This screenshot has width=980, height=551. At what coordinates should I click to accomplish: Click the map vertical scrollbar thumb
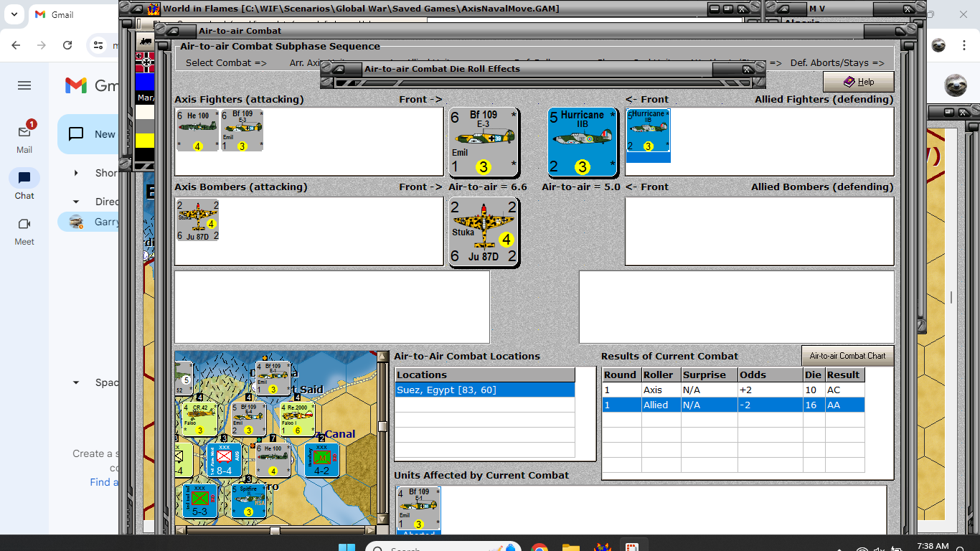[383, 426]
